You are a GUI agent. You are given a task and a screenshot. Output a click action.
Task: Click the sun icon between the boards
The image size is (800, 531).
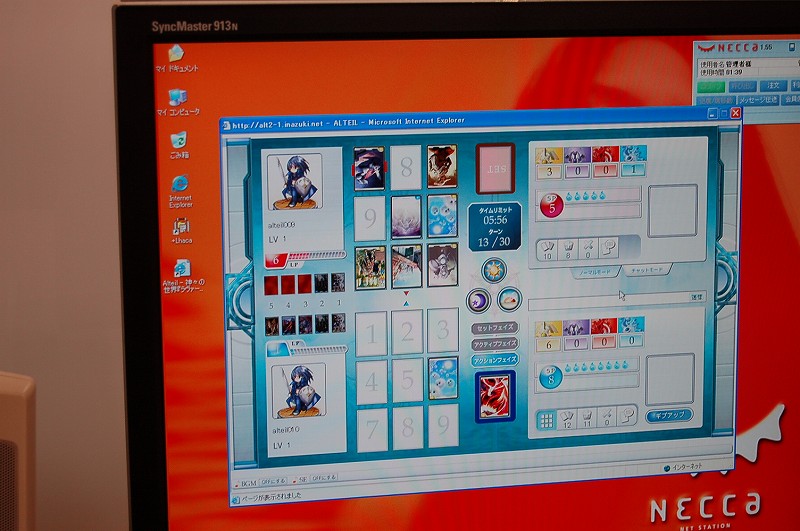(x=492, y=270)
